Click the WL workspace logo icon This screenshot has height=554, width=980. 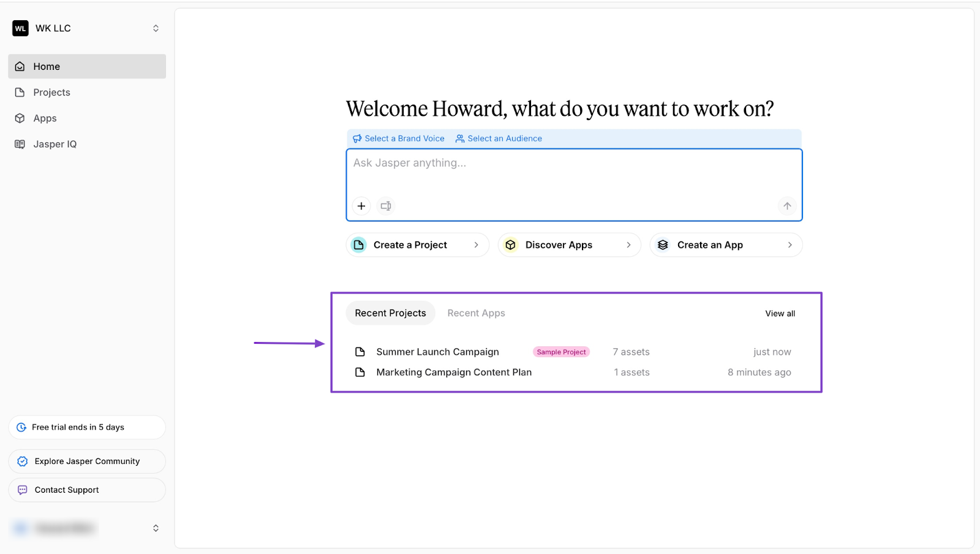coord(20,28)
